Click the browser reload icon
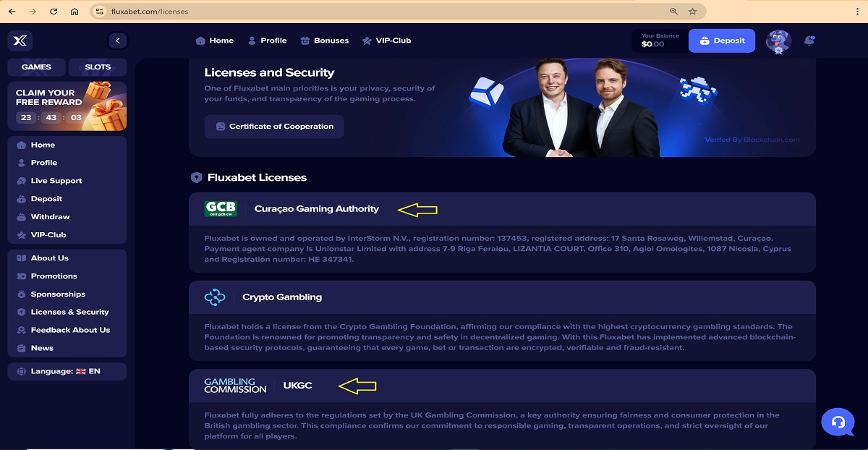 coord(54,12)
